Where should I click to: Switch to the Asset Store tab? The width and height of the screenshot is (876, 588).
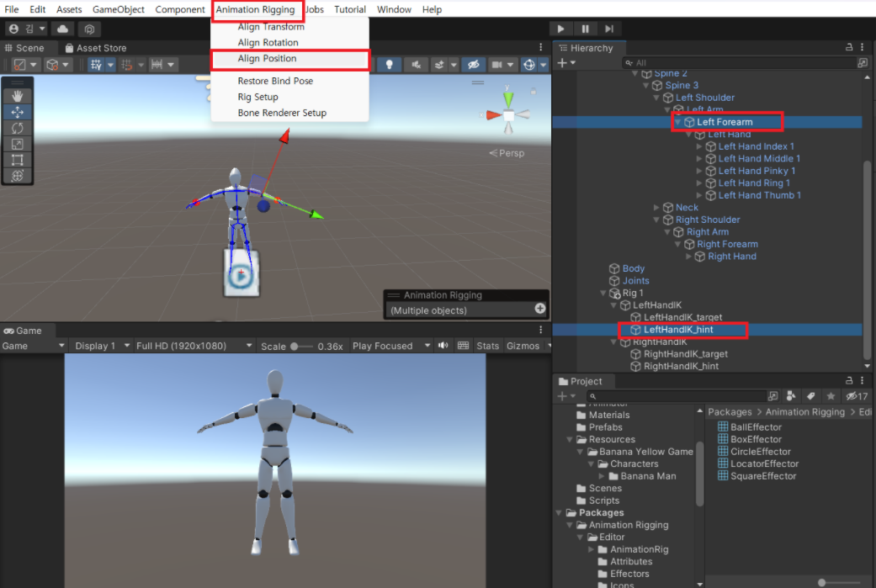point(96,48)
